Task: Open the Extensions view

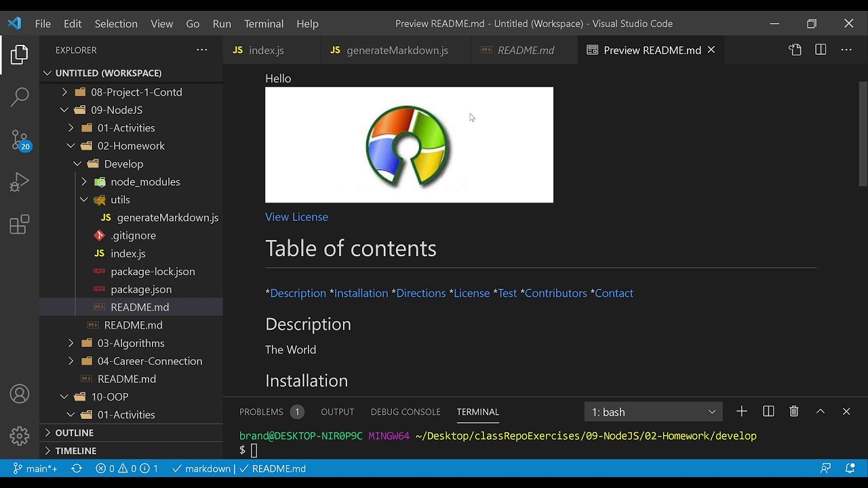Action: click(x=20, y=224)
